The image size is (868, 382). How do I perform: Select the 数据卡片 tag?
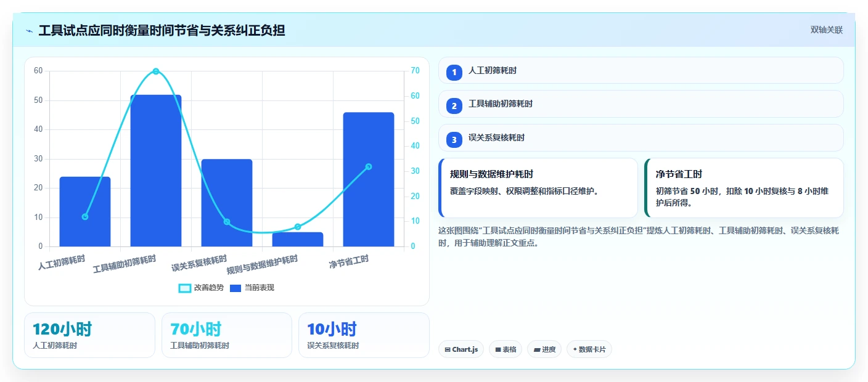pos(589,349)
